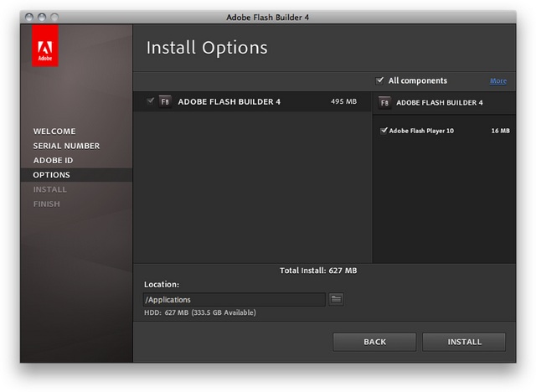Toggle the All components checkbox
This screenshot has width=536, height=392.
click(x=379, y=80)
